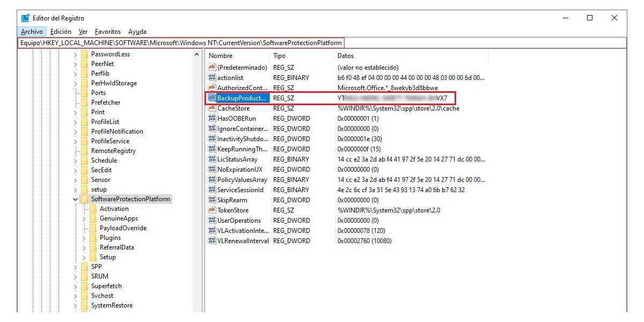
Task: Click the Registry Editor app icon in title bar
Action: 25,18
